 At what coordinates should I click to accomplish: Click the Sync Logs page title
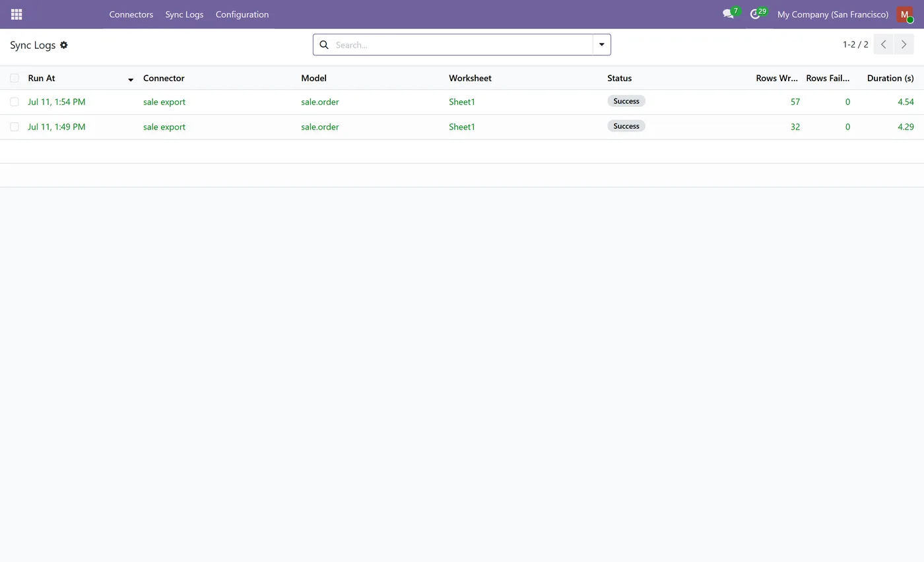33,45
